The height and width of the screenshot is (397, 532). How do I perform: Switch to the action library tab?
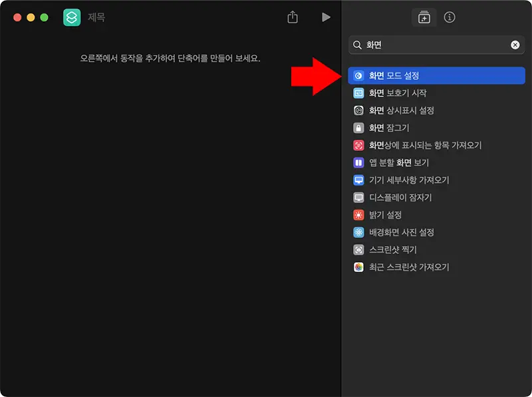pyautogui.click(x=424, y=18)
